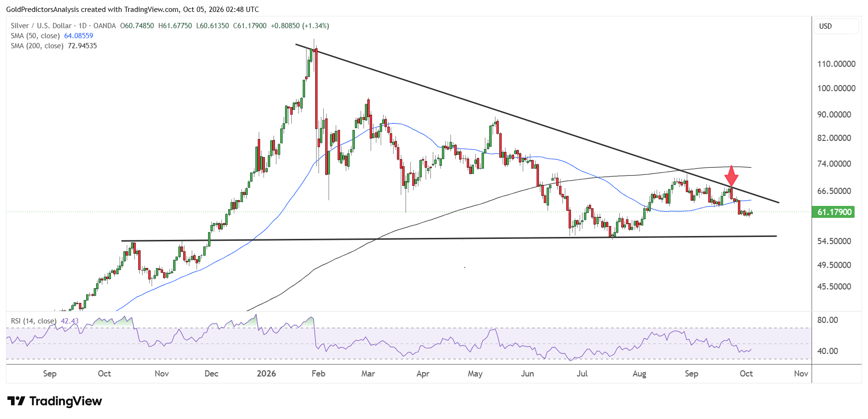Screen dimensions: 868x419
Task: Click the May label on time axis
Action: pos(475,374)
